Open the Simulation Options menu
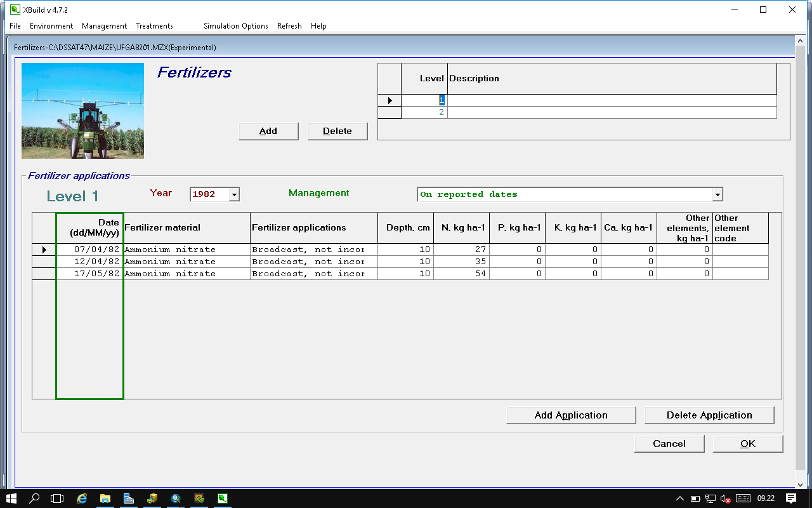The height and width of the screenshot is (508, 812). point(236,26)
